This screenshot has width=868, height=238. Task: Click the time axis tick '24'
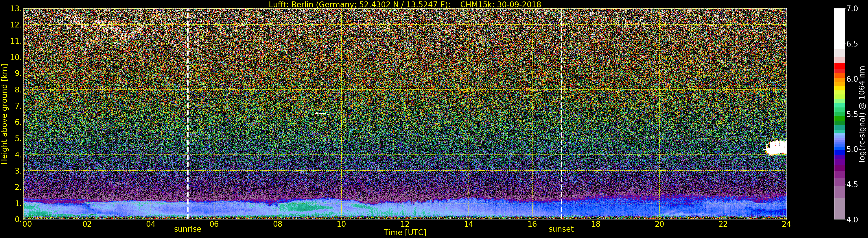pyautogui.click(x=786, y=224)
